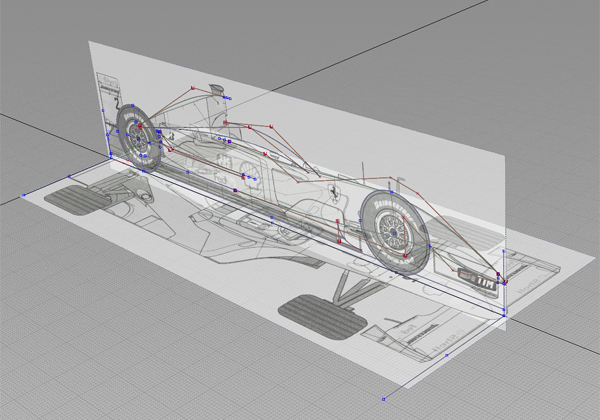Select the TIM sponsor logo on front wing
This screenshot has width=600, height=420.
[x=481, y=282]
